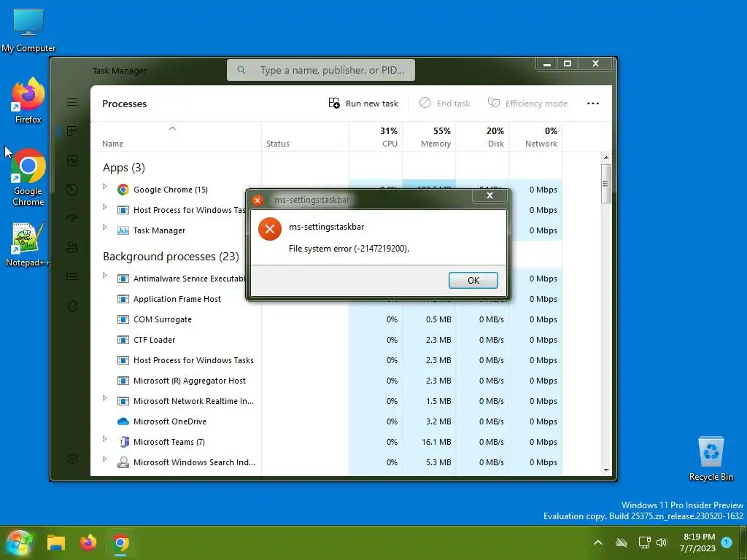The height and width of the screenshot is (560, 747).
Task: Switch to Chrome in the taskbar
Action: (x=121, y=542)
